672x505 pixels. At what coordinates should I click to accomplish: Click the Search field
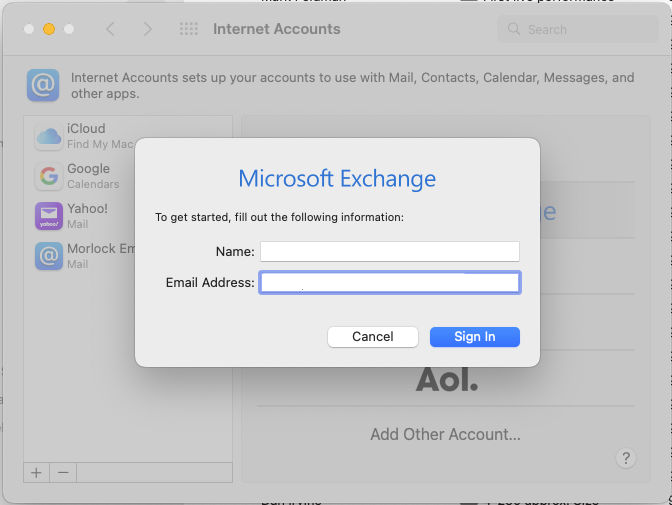[577, 29]
